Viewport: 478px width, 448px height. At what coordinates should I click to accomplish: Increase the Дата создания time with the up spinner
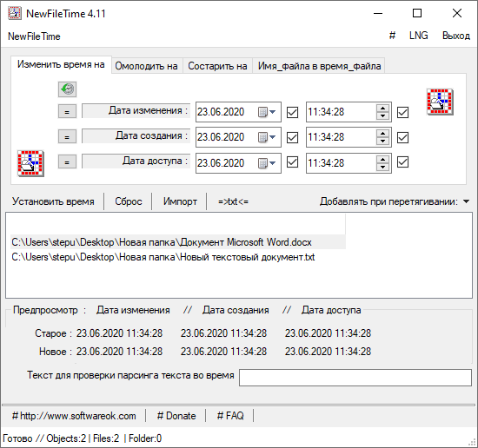(x=382, y=134)
